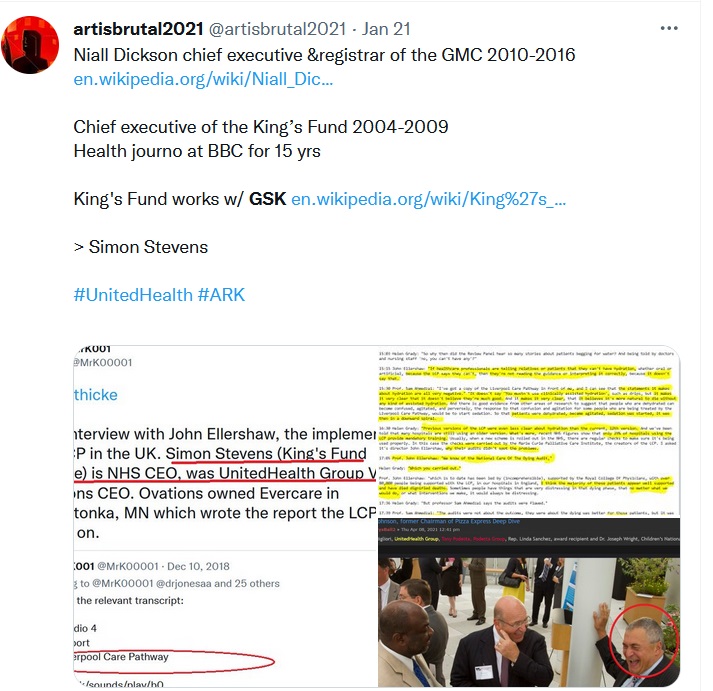Open the yellow highlighted transcript image
Image resolution: width=713 pixels, height=691 pixels.
[529, 431]
